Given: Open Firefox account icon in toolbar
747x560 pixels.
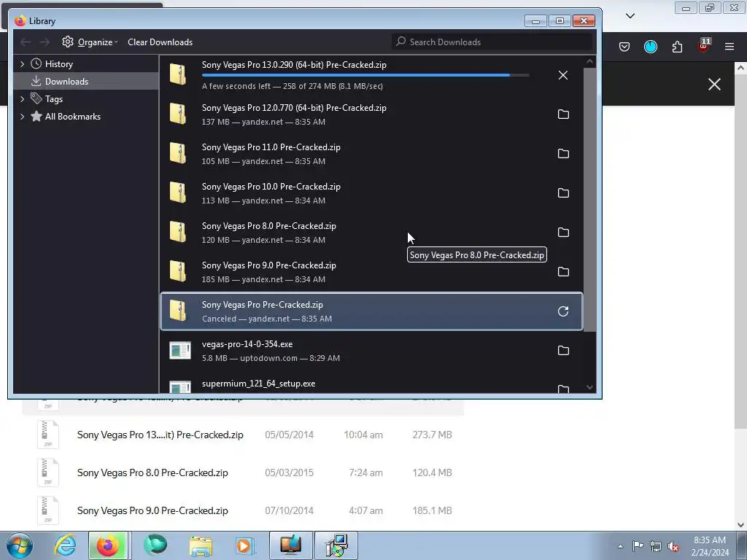Looking at the screenshot, I should pos(650,47).
